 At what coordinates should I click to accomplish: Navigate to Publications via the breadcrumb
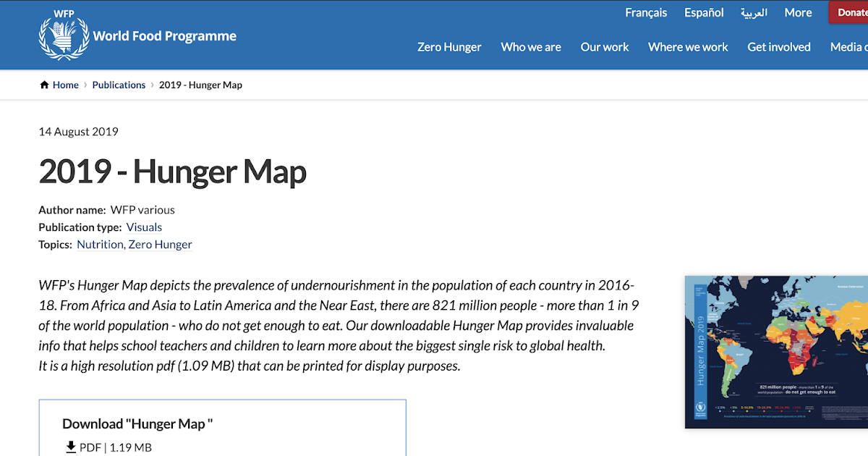pyautogui.click(x=119, y=85)
